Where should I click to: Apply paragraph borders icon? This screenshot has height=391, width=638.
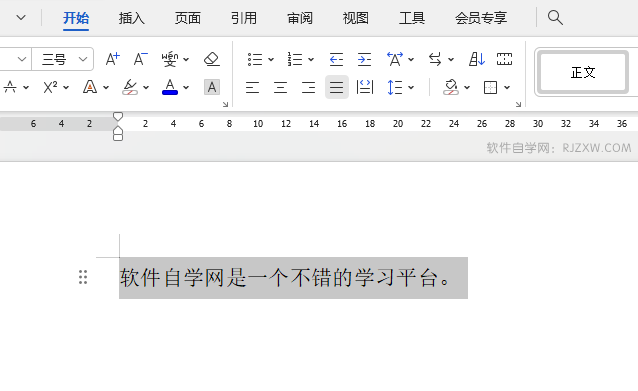[490, 87]
